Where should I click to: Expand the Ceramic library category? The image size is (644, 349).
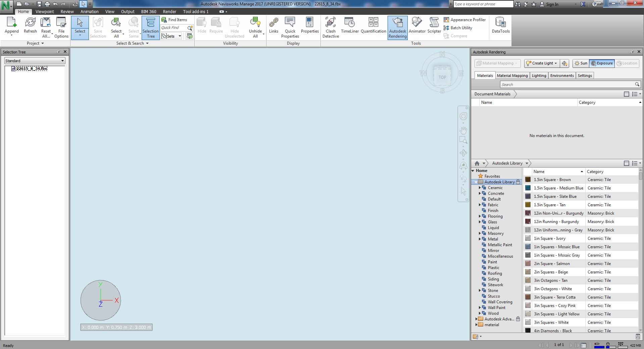click(x=480, y=188)
